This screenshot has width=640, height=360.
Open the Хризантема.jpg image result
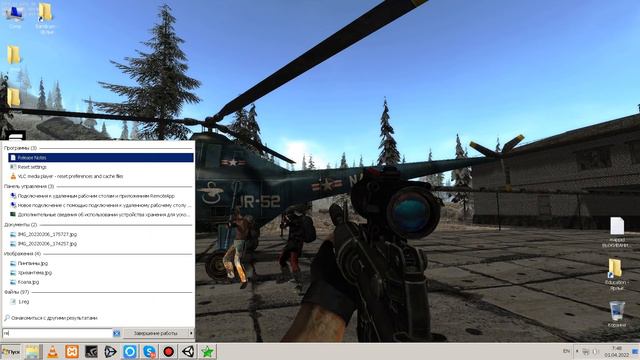pos(101,273)
